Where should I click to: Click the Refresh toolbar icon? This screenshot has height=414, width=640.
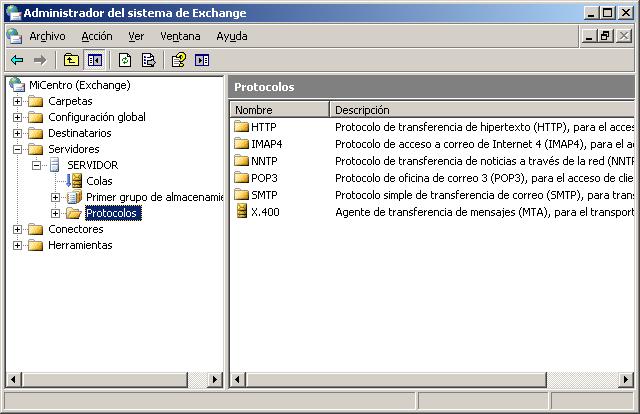pyautogui.click(x=125, y=60)
